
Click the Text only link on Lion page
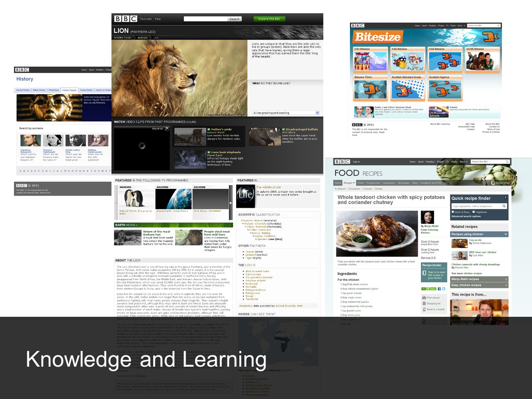click(x=146, y=19)
